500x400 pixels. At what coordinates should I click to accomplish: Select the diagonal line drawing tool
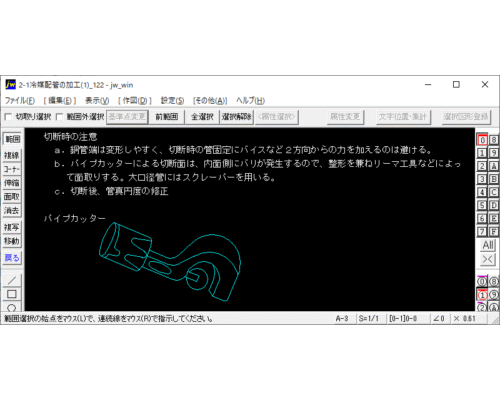coord(12,280)
